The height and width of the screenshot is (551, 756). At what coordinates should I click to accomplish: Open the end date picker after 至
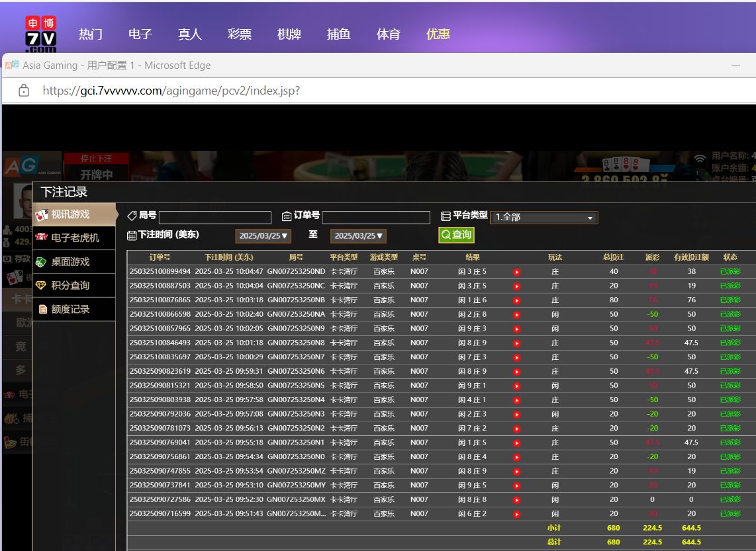coord(358,236)
